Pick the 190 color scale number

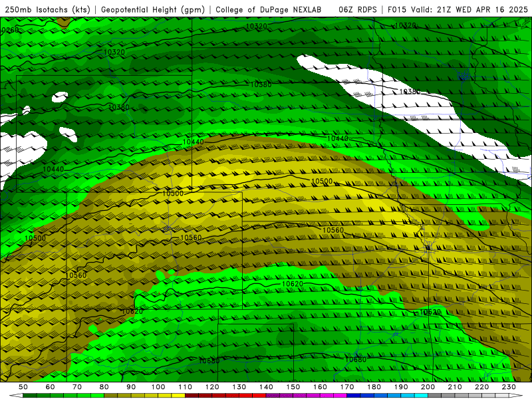click(x=401, y=387)
